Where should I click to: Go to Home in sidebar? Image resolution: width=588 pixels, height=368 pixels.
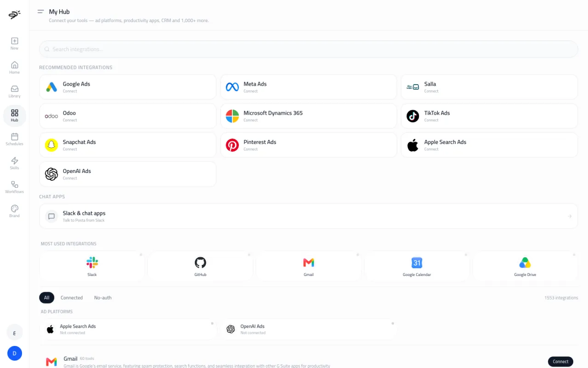coord(15,68)
